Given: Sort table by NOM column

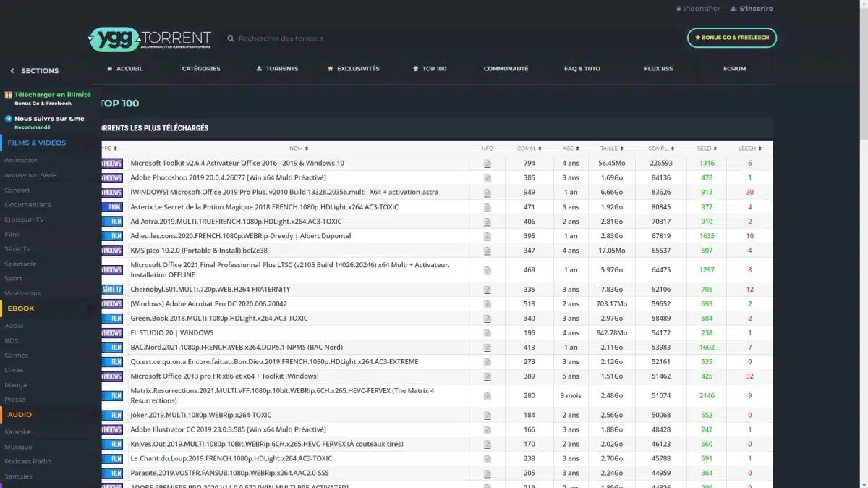Looking at the screenshot, I should point(299,148).
